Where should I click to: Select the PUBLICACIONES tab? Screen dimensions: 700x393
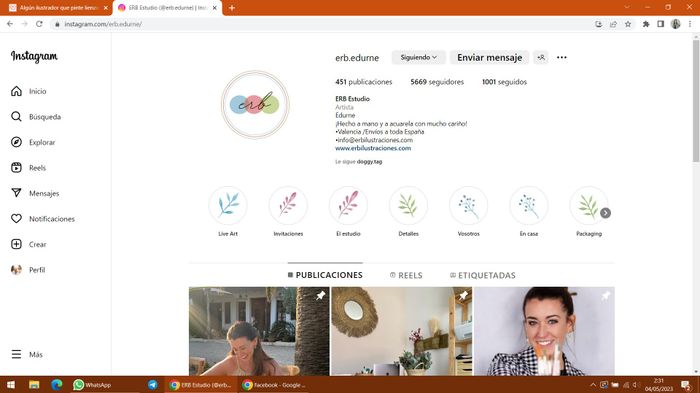[325, 275]
